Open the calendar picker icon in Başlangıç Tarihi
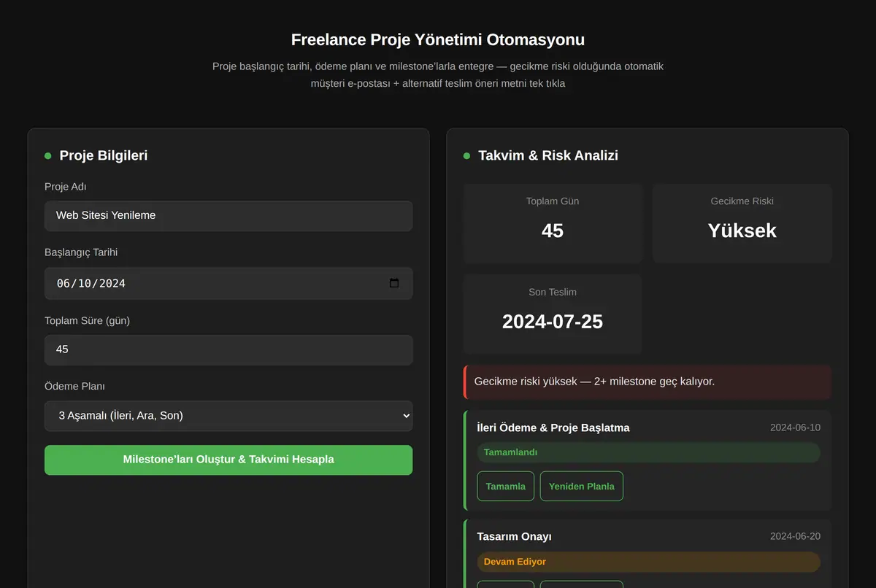 (394, 283)
